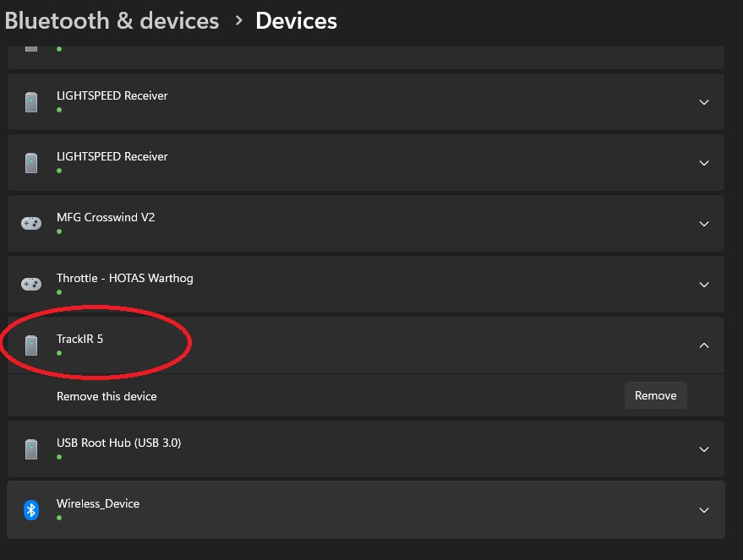Click the green status dot under Wireless_Device

[x=59, y=518]
